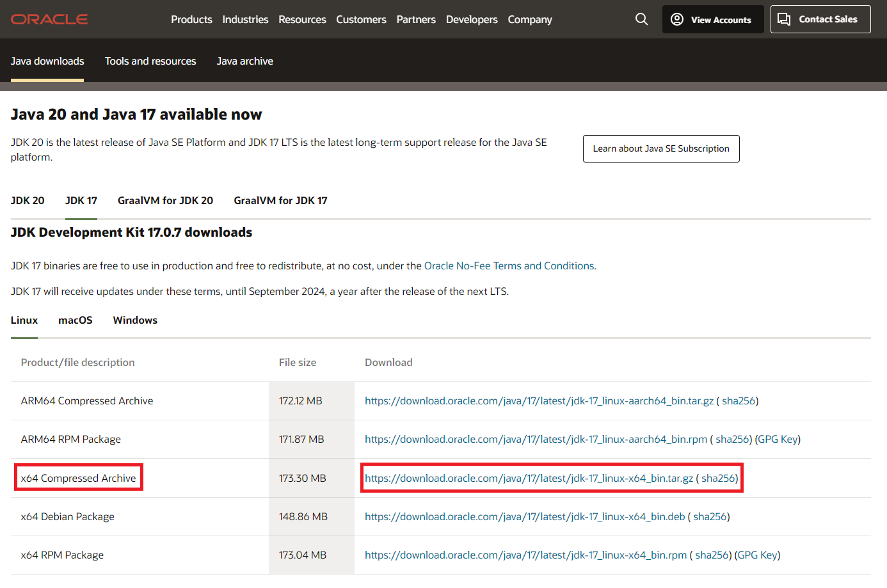Open sha256 for x64 tar.gz
Image resolution: width=887 pixels, height=588 pixels.
coord(718,478)
